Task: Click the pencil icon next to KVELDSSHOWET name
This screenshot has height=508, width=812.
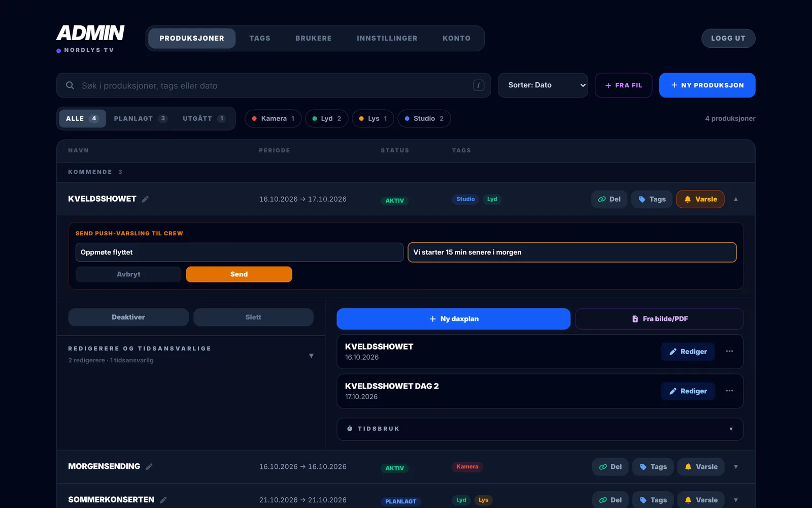Action: tap(145, 199)
